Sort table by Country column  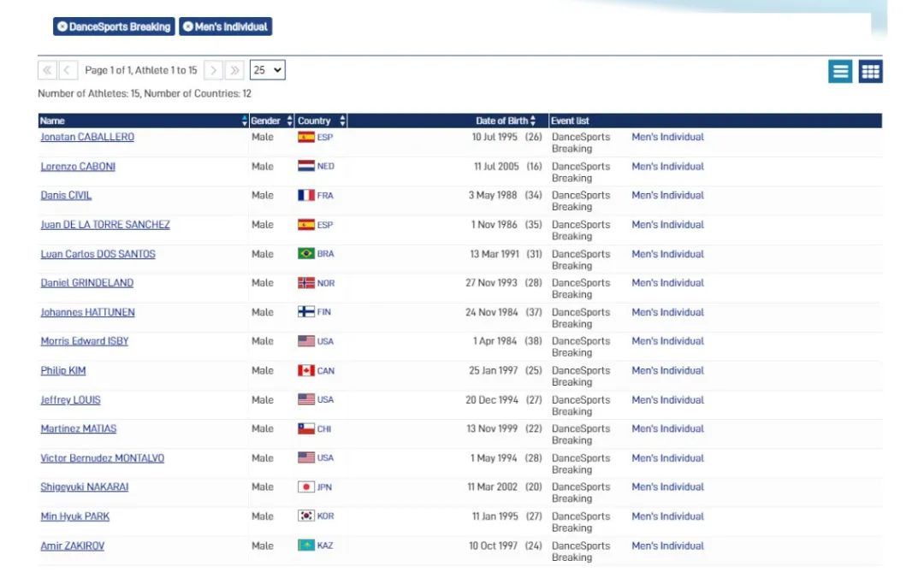coord(314,121)
